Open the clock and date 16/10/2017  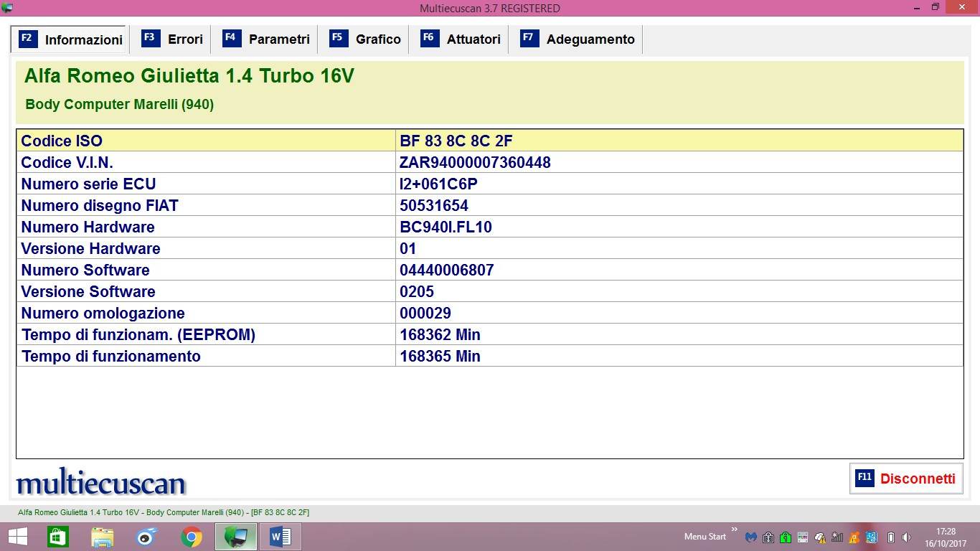(946, 537)
